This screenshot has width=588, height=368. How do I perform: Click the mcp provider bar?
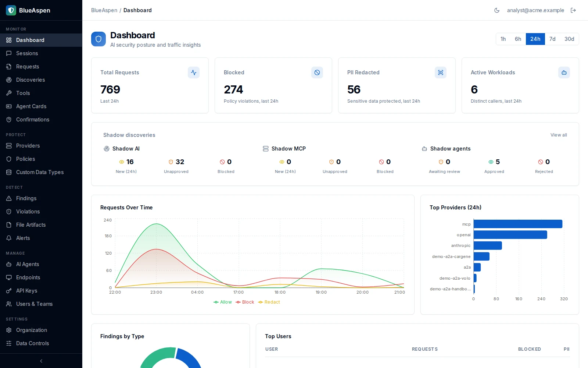[518, 224]
